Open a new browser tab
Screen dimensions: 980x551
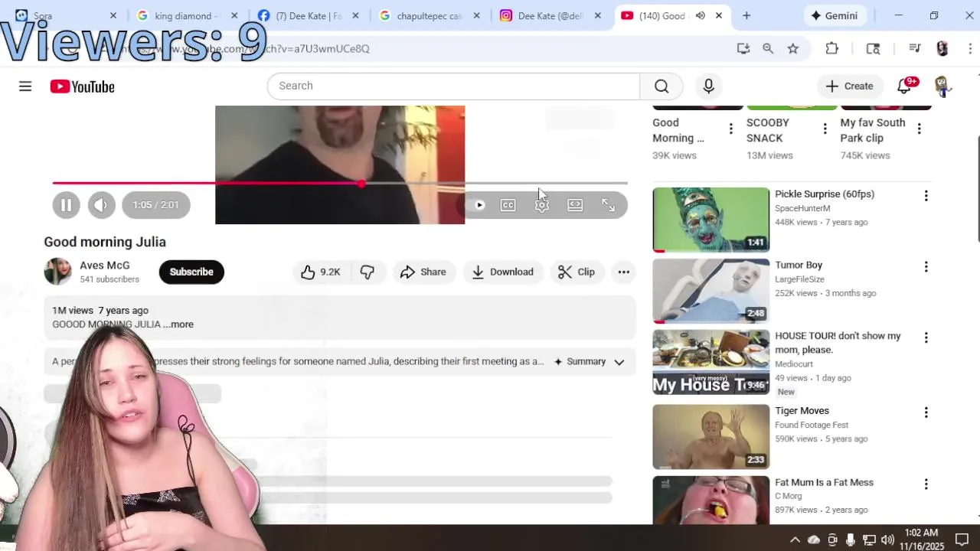click(746, 15)
